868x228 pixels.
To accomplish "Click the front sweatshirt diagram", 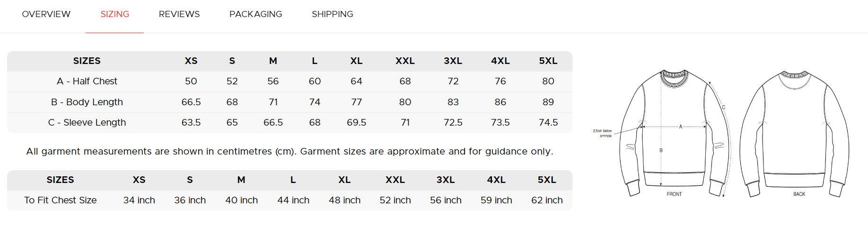I will (674, 133).
